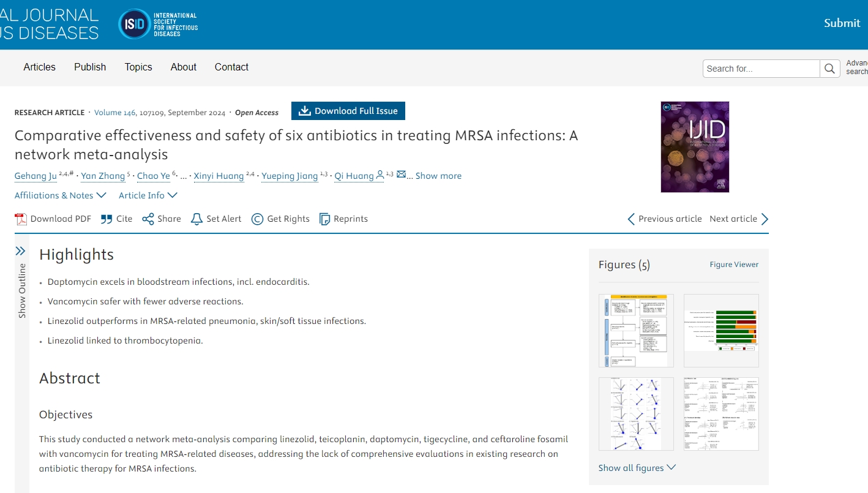
Task: Expand Article Info section
Action: (x=148, y=195)
